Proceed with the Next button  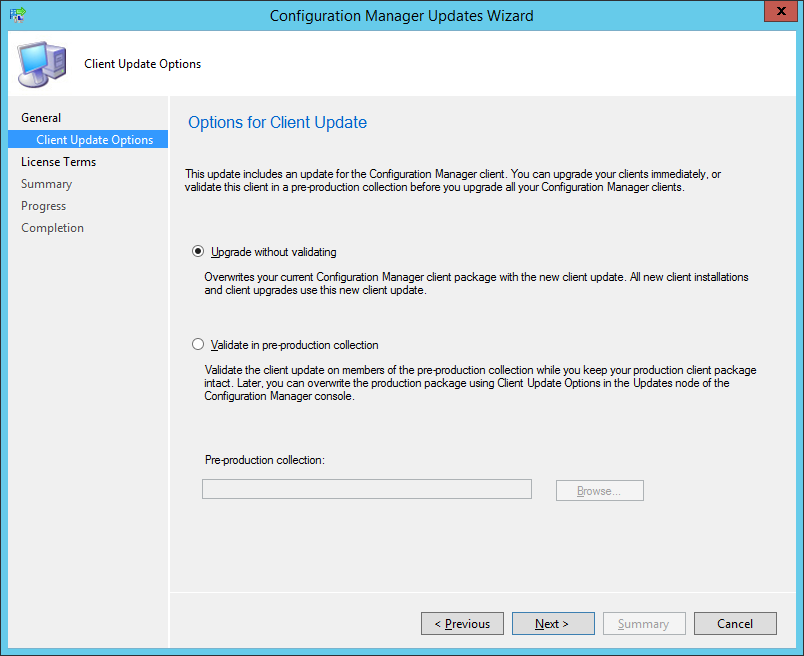(x=553, y=623)
